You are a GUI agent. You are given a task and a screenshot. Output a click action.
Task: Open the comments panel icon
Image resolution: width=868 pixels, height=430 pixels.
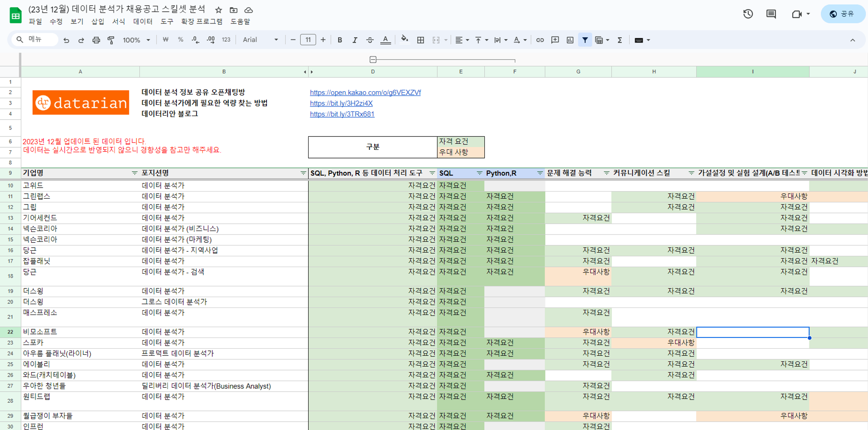click(x=771, y=14)
